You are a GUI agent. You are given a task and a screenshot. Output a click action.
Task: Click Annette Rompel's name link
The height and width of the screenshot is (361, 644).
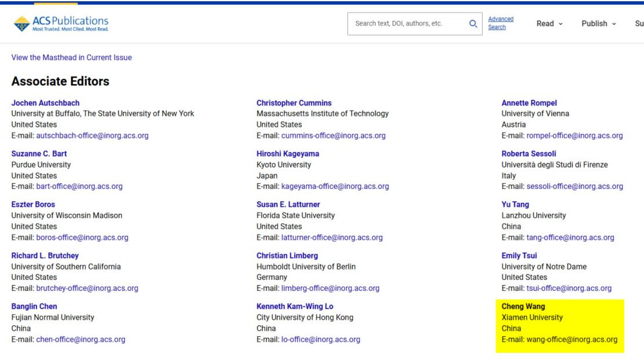click(x=529, y=103)
